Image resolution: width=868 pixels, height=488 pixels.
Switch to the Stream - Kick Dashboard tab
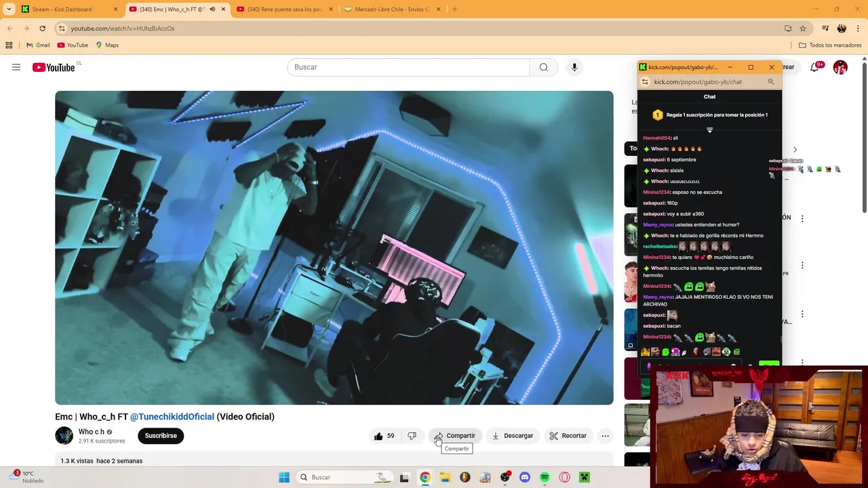click(68, 9)
